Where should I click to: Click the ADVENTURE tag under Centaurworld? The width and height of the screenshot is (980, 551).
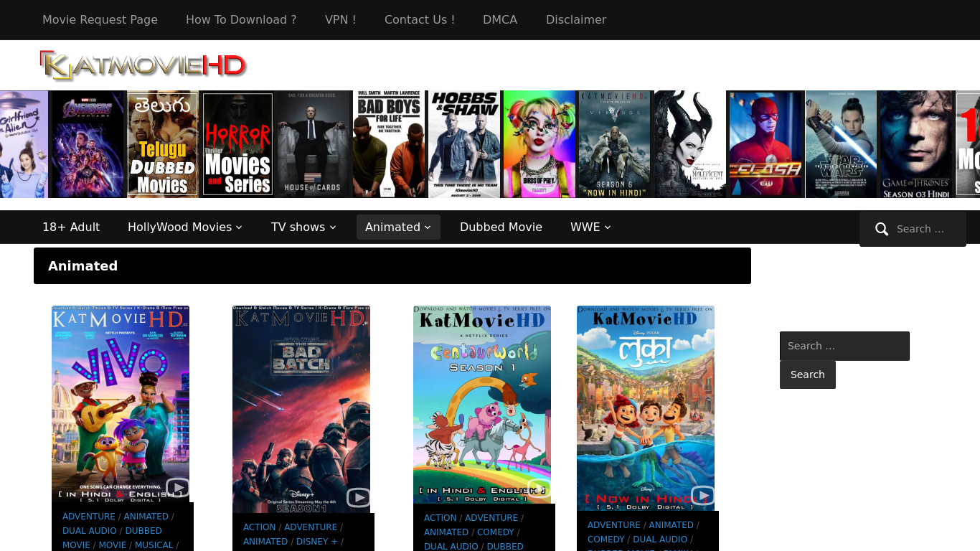pos(491,518)
